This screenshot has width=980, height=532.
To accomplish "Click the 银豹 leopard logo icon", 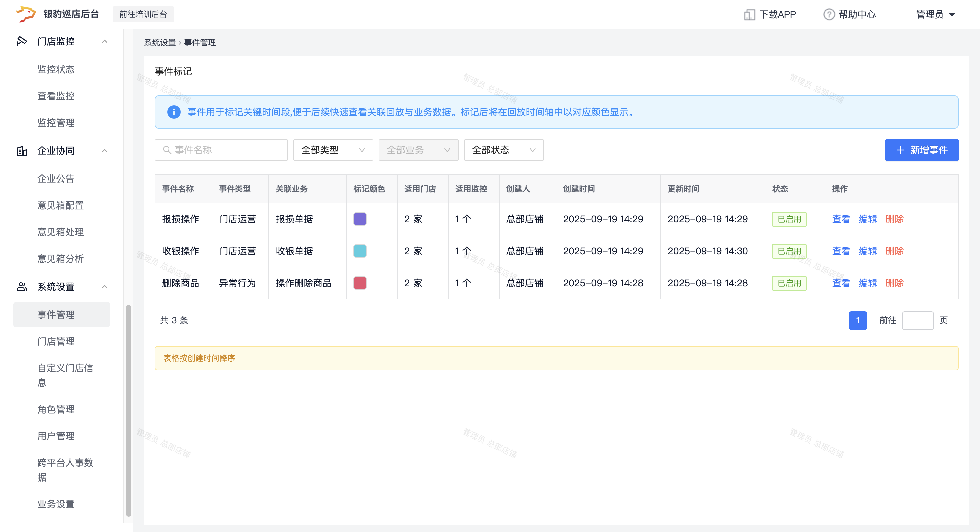I will pos(26,14).
